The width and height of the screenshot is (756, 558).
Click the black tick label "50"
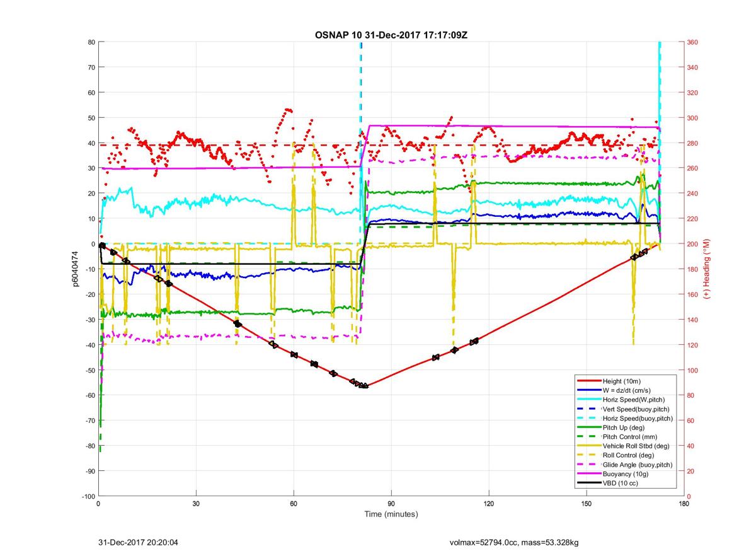(x=91, y=118)
